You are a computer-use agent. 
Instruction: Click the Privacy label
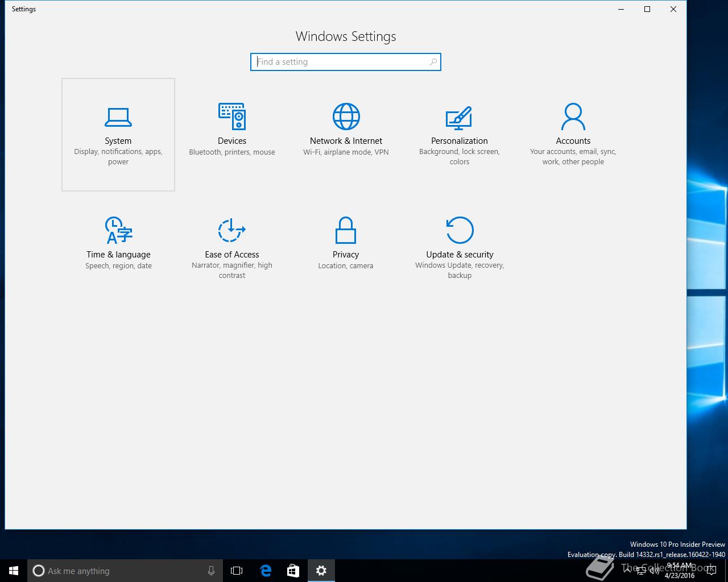point(346,255)
